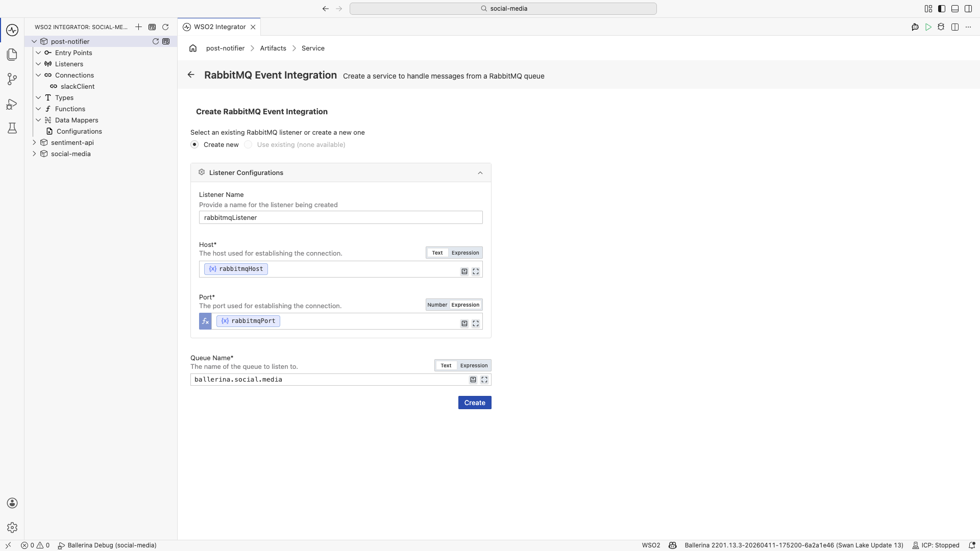This screenshot has width=980, height=551.
Task: Select the Use existing radio button
Action: [248, 144]
